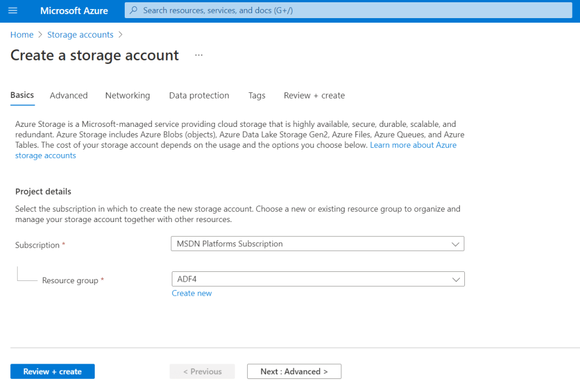This screenshot has width=580, height=392.
Task: Click the ellipsis next to page title
Action: (x=198, y=56)
